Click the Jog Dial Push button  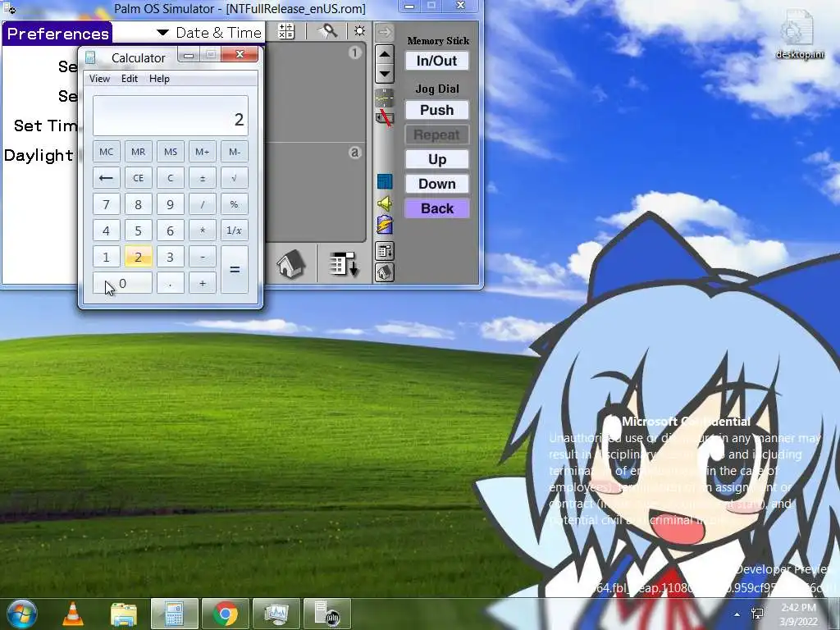(x=437, y=110)
